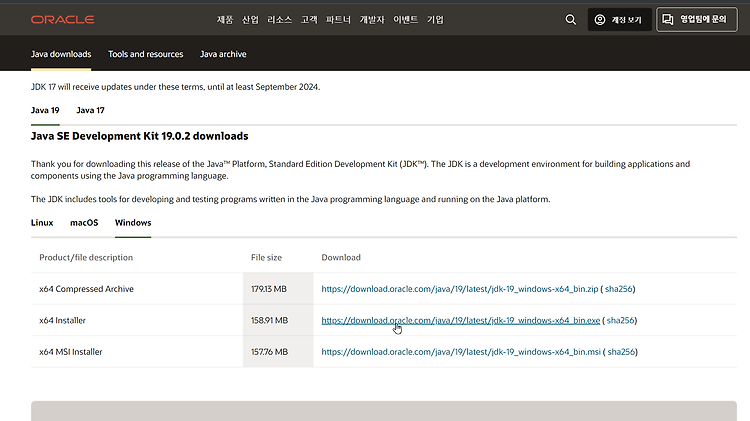
Task: Select the Java 19 tab
Action: [45, 110]
